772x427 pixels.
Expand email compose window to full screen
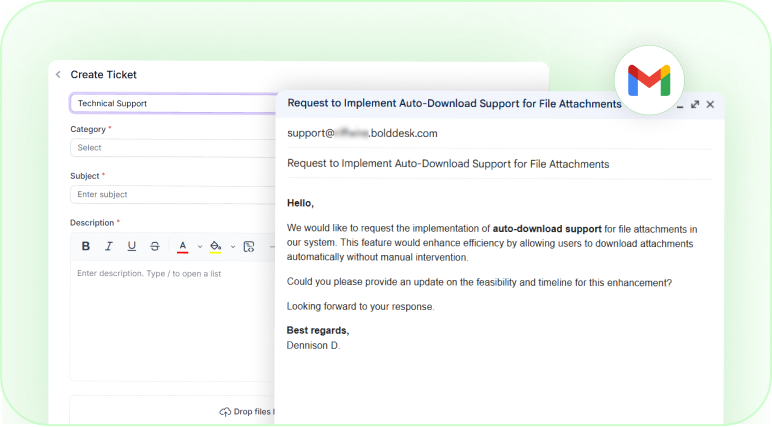pyautogui.click(x=695, y=104)
